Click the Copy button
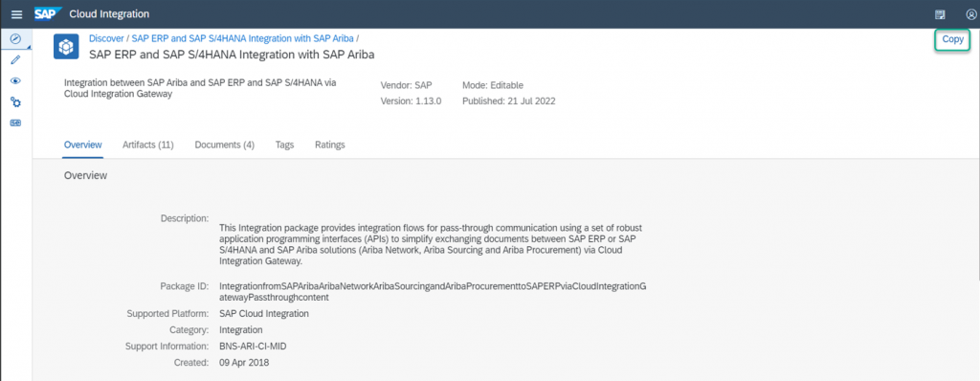Viewport: 980px width, 381px height. 952,39
